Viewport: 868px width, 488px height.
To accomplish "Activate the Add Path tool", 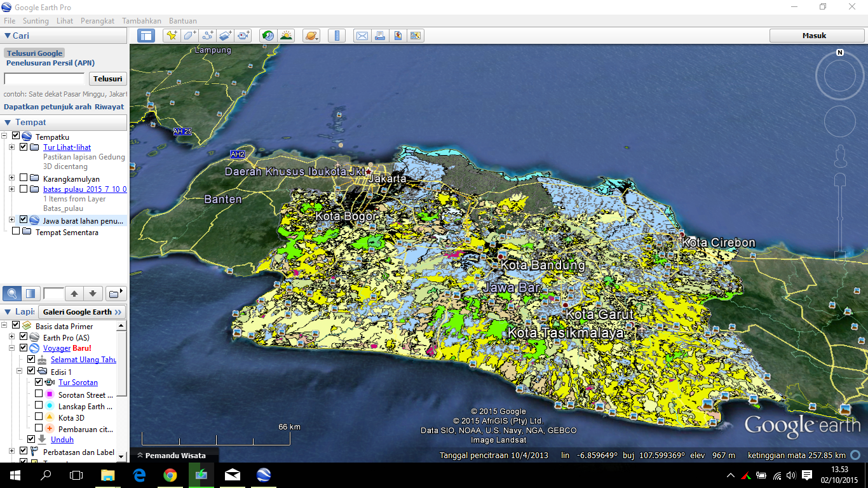I will 207,36.
